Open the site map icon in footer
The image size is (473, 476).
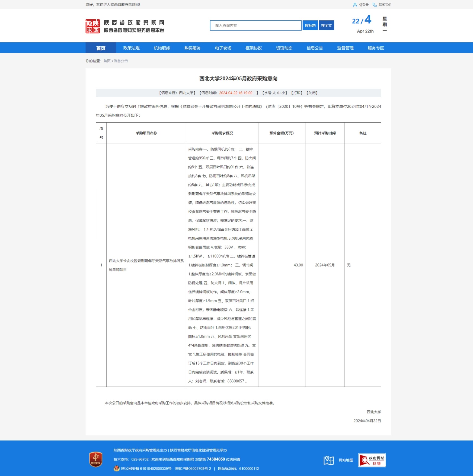click(328, 460)
